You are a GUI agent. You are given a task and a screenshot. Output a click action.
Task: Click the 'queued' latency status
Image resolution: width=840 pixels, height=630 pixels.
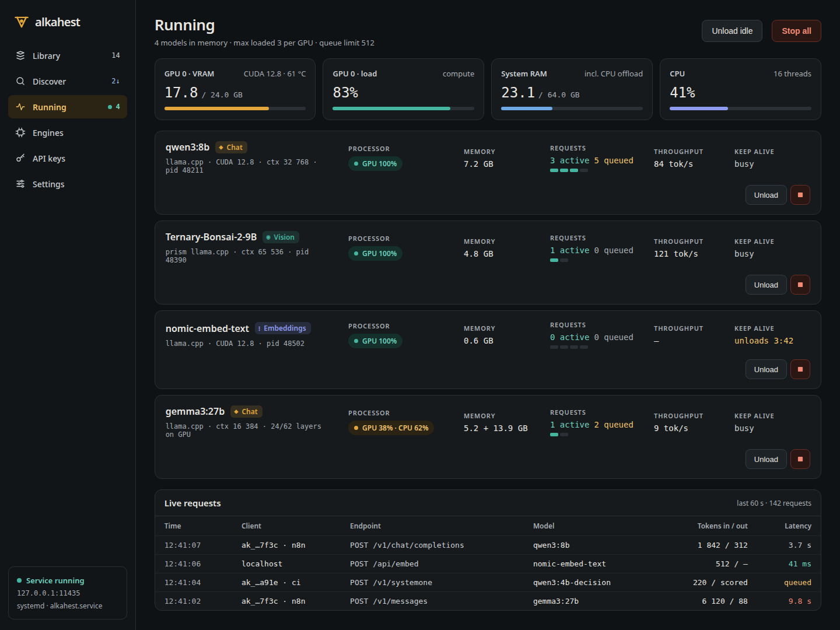797,583
